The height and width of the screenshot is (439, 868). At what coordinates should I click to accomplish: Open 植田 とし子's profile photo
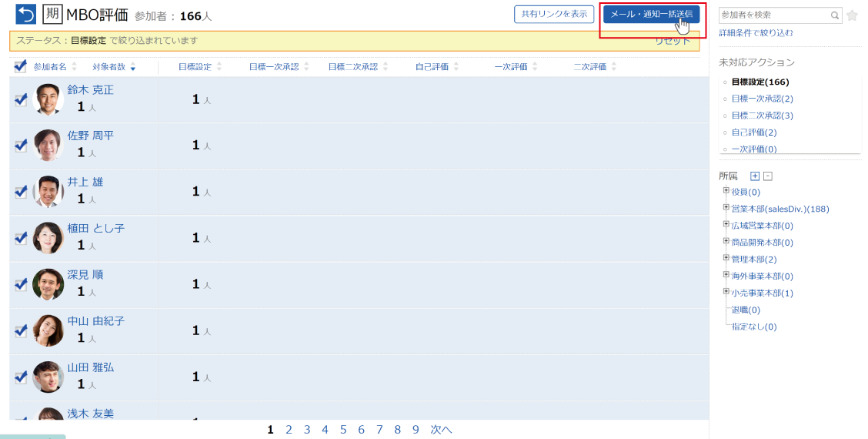(48, 238)
